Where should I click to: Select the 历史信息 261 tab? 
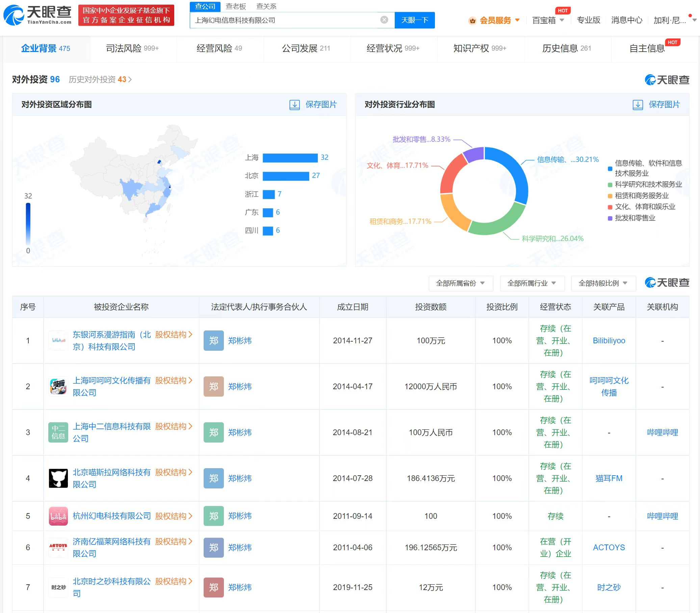pos(567,48)
